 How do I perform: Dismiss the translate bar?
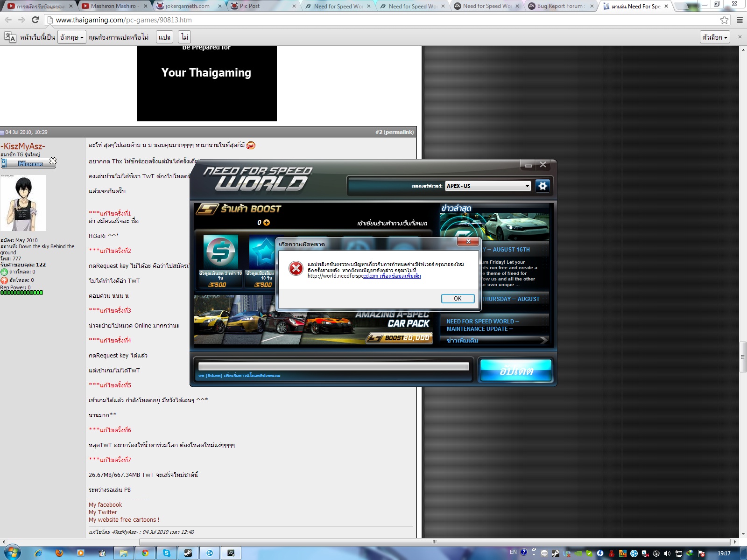click(740, 37)
